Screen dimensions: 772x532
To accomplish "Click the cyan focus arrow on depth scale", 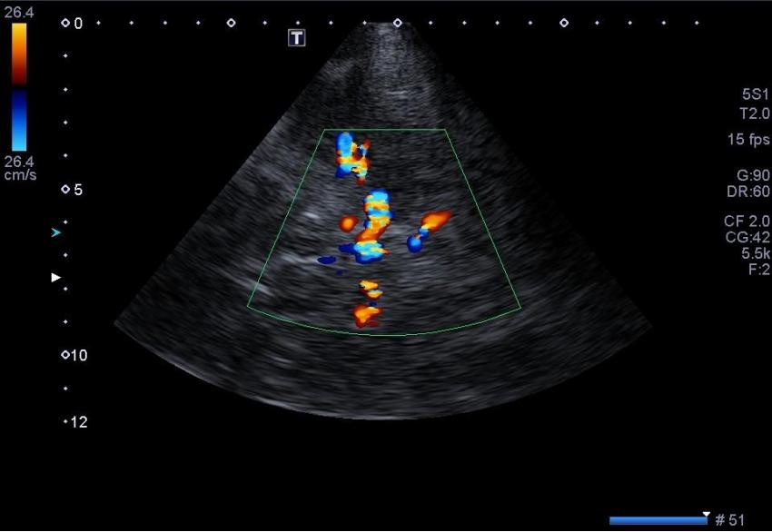I will (56, 233).
